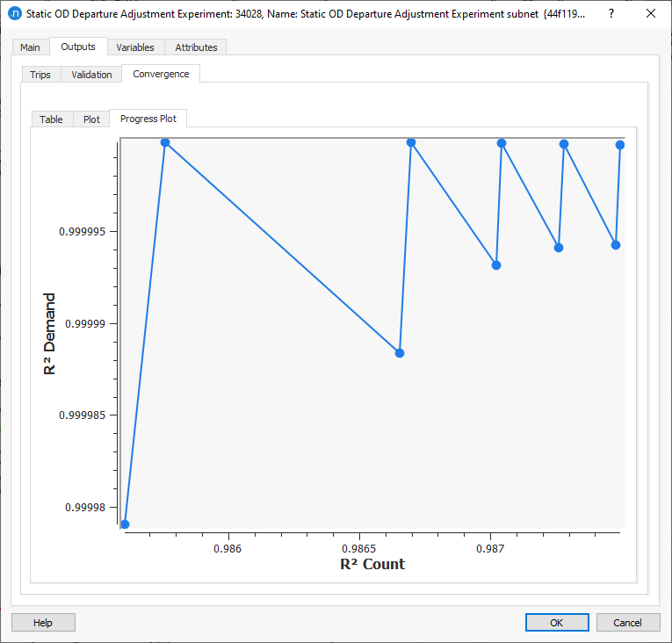Viewport: 672px width, 643px height.
Task: Open the Validation sub-tab
Action: tap(91, 75)
